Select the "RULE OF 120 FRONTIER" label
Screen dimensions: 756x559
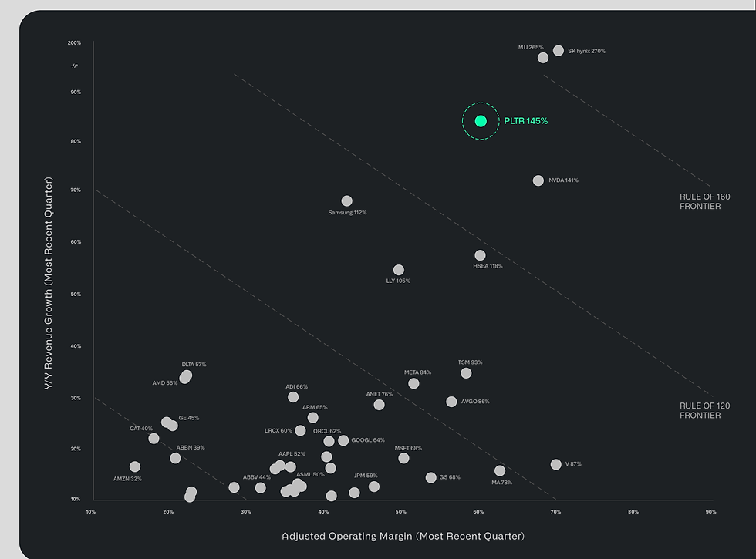tap(705, 410)
